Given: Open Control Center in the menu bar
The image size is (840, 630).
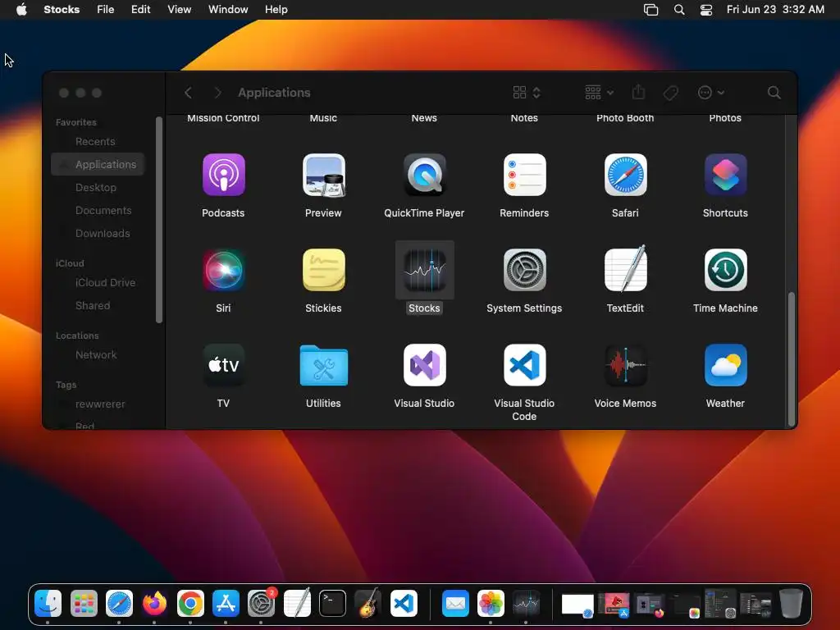Looking at the screenshot, I should (706, 10).
